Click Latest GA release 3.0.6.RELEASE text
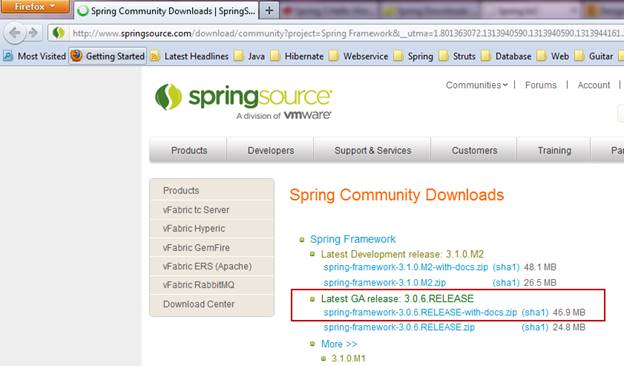The height and width of the screenshot is (366, 624). click(x=397, y=299)
